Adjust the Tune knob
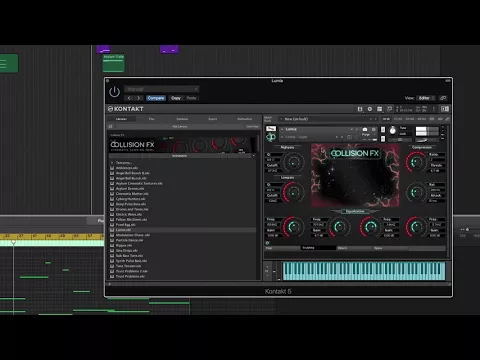Image resolution: width=480 pixels, height=360 pixels. 393,131
